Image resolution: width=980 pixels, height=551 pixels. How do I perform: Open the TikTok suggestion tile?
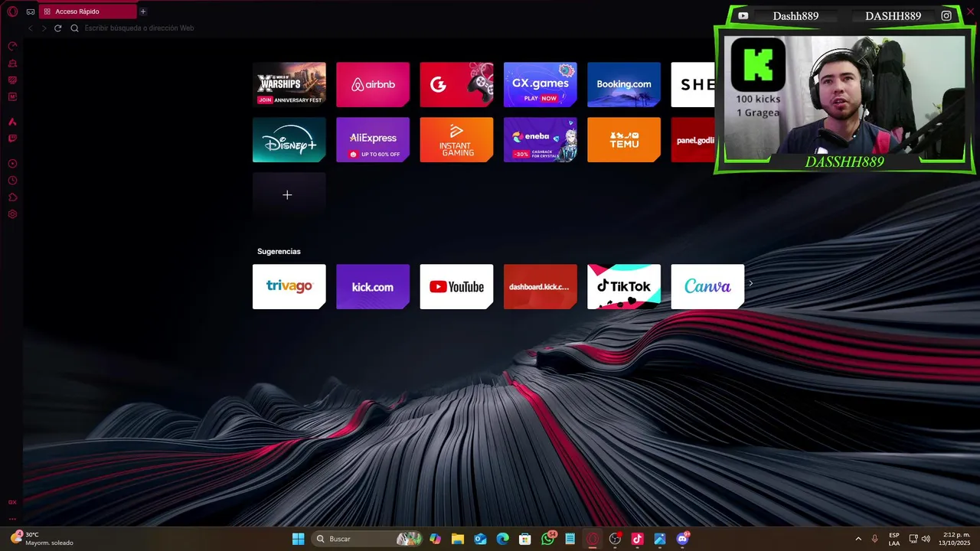pyautogui.click(x=624, y=287)
